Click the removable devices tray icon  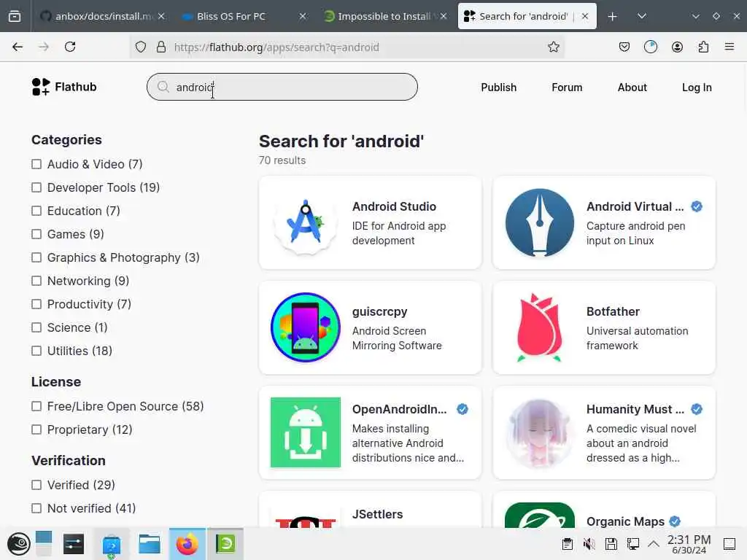pos(611,544)
